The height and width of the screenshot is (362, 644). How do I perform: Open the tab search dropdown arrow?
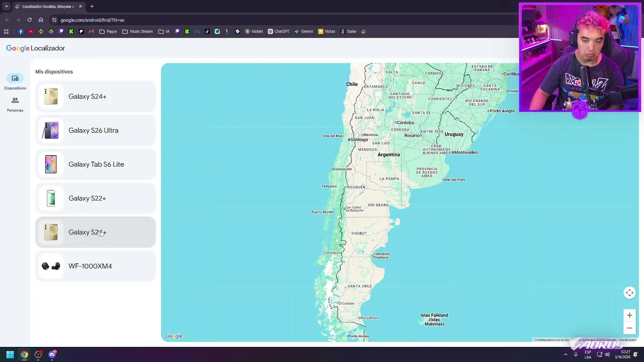coord(6,7)
